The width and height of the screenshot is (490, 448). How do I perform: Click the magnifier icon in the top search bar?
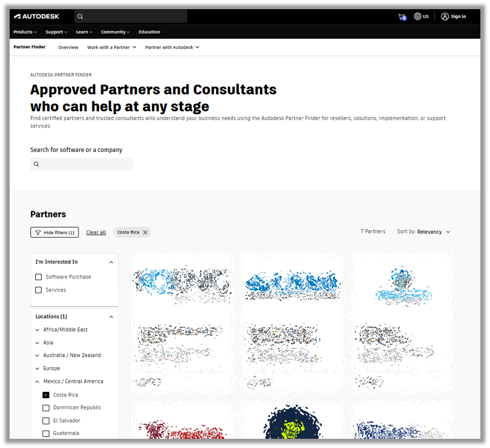(x=80, y=17)
